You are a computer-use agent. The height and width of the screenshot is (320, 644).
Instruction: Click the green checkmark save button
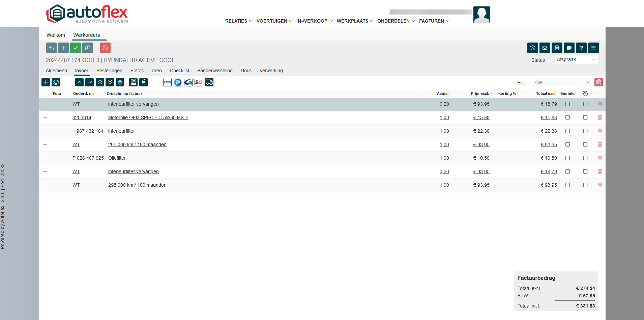[76, 48]
